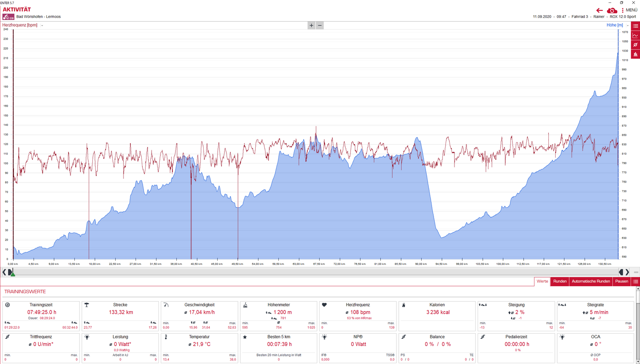Click the green start marker on range slider
Screen dimensions: 640x364
point(13,274)
